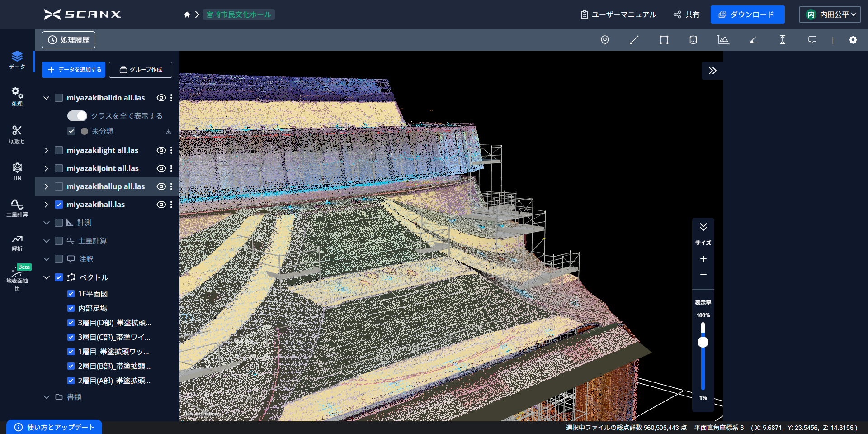Hide miyazakilight all.las with eye icon

(x=161, y=150)
